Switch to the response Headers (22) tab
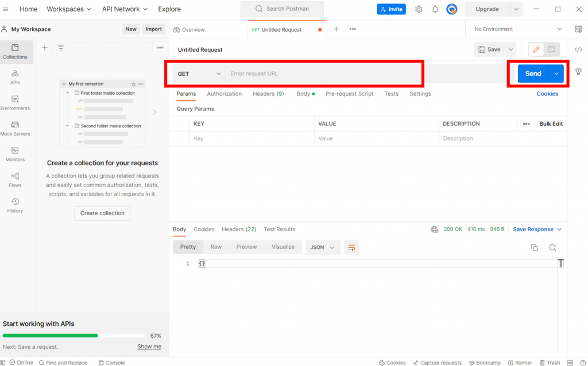Viewport: 588px width, 366px height. coord(239,229)
